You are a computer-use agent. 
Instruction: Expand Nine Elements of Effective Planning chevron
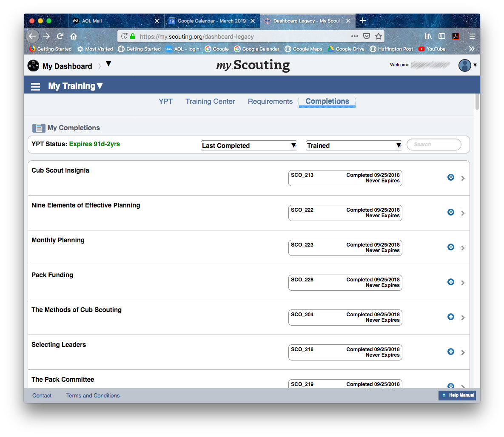click(x=463, y=213)
